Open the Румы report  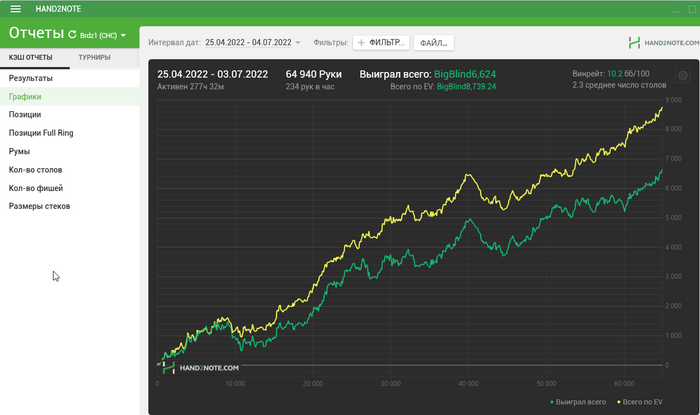point(70,151)
